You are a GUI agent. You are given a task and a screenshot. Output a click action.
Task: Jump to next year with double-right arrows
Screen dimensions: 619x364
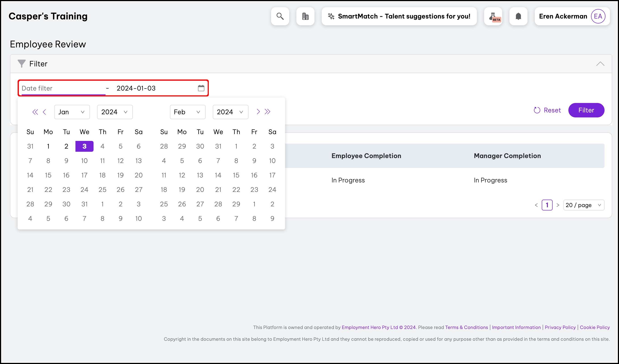[x=267, y=112]
